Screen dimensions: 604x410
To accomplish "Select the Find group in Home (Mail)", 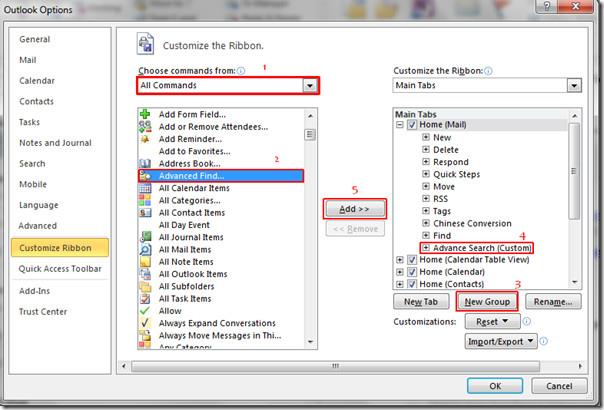I will pyautogui.click(x=441, y=235).
